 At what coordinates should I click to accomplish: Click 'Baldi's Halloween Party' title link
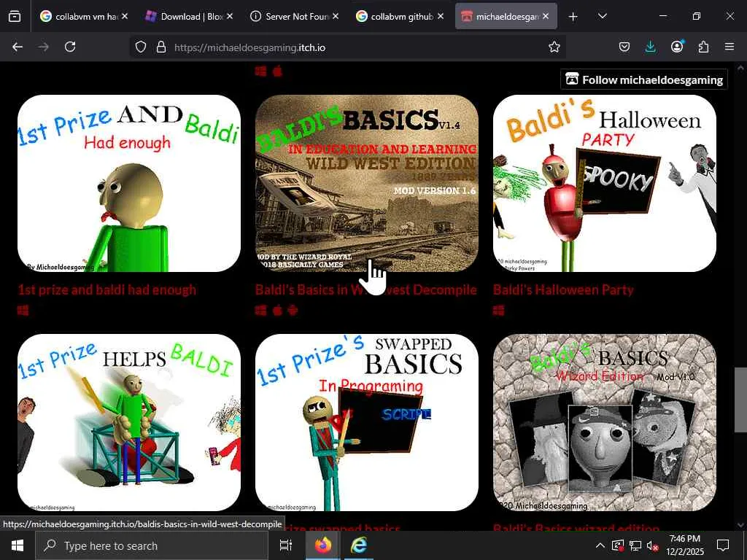pos(563,289)
